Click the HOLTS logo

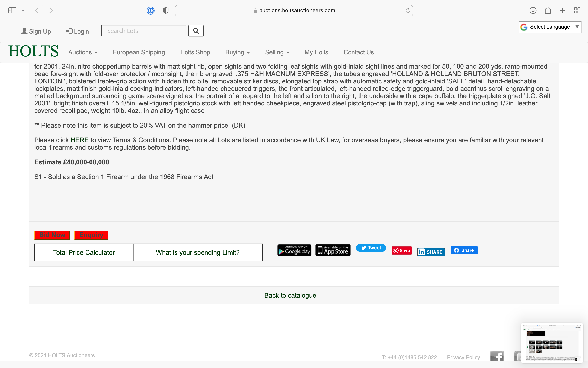(x=33, y=51)
